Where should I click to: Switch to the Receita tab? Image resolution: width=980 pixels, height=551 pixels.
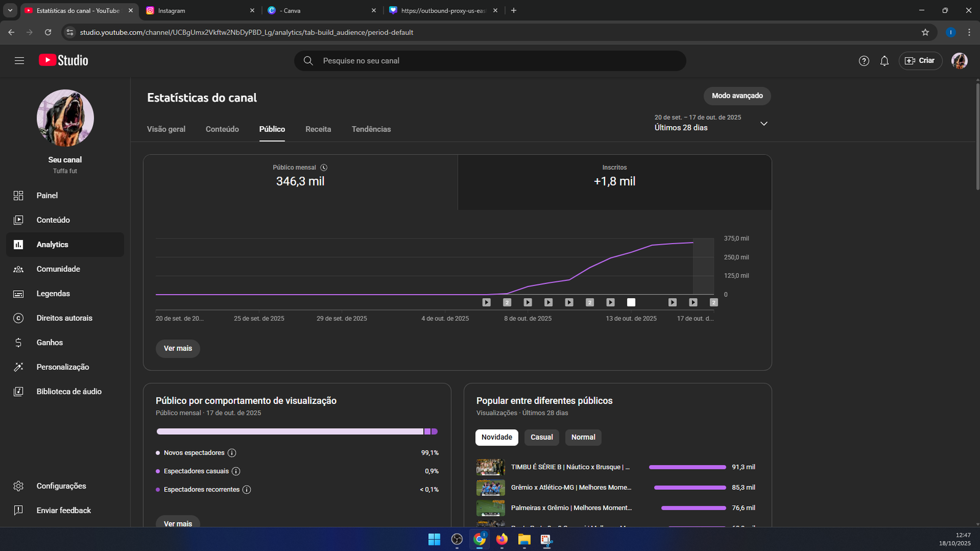pyautogui.click(x=318, y=129)
